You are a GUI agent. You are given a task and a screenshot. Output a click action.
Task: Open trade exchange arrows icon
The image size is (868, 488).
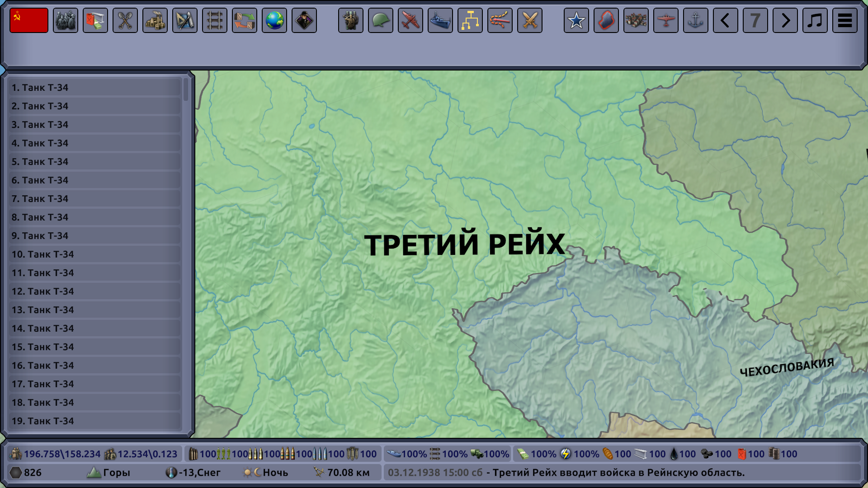click(245, 20)
